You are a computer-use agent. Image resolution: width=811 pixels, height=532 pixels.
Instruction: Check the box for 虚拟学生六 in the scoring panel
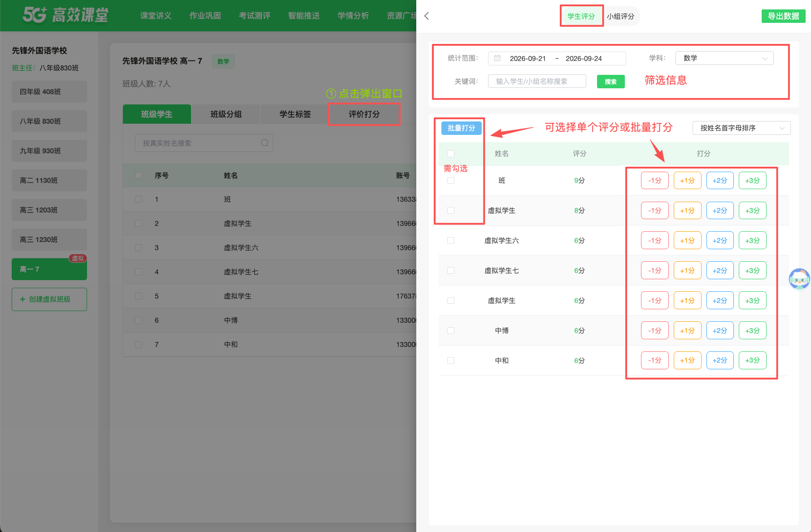tap(451, 241)
